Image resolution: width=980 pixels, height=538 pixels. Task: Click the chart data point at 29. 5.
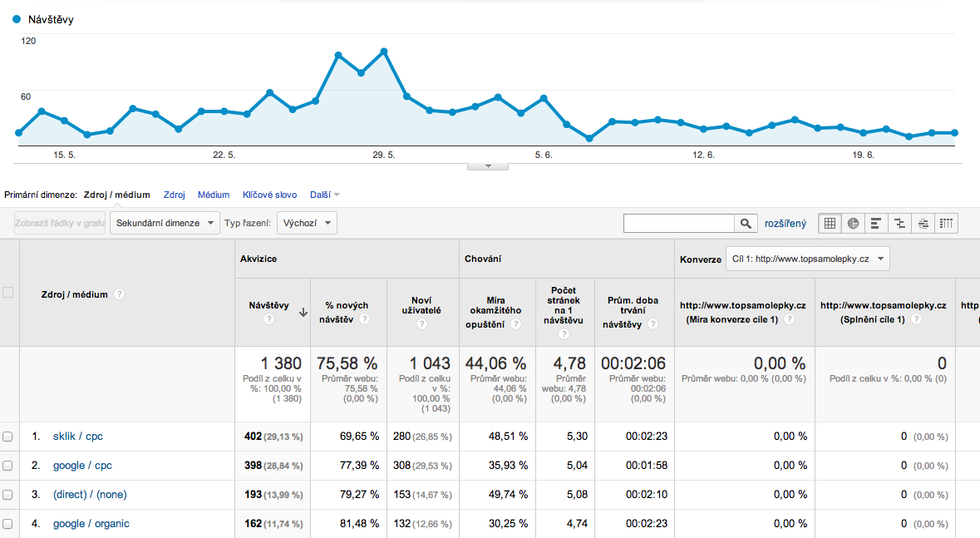pos(384,52)
